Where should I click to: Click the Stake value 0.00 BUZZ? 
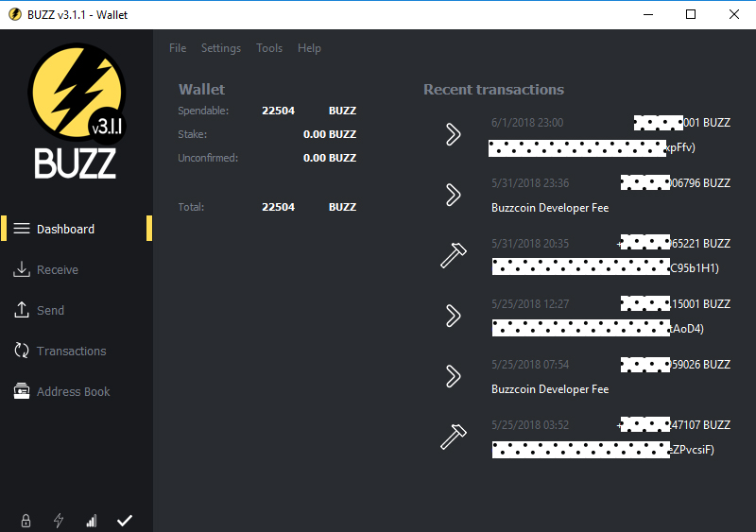point(330,134)
